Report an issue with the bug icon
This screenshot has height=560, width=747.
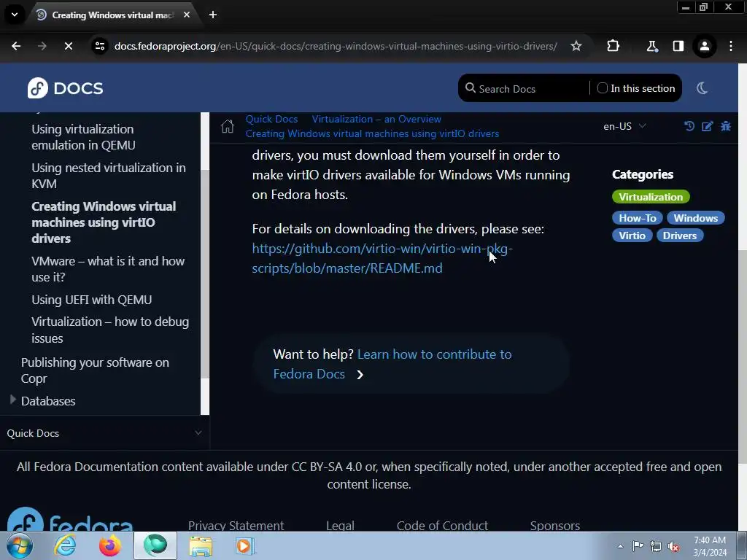point(726,125)
